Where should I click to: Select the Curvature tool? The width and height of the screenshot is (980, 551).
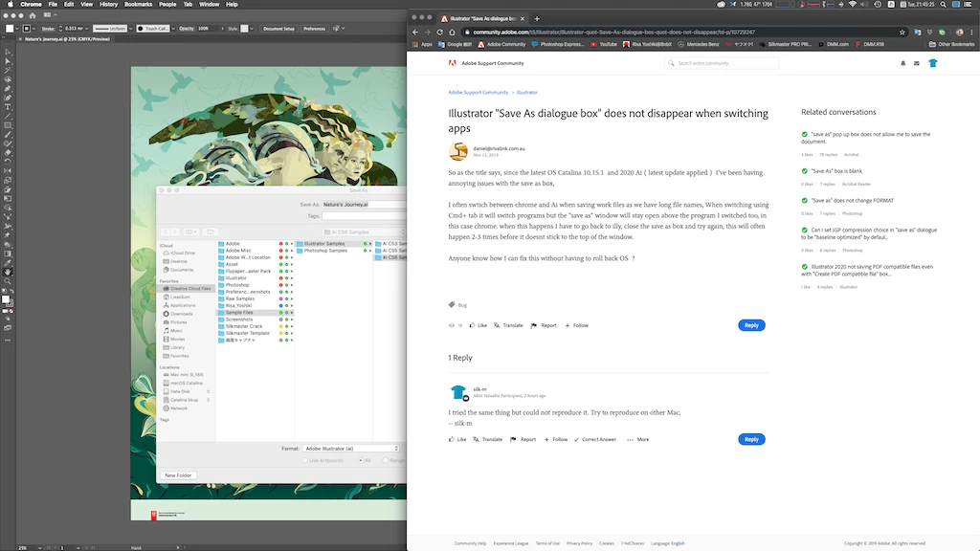tap(8, 98)
